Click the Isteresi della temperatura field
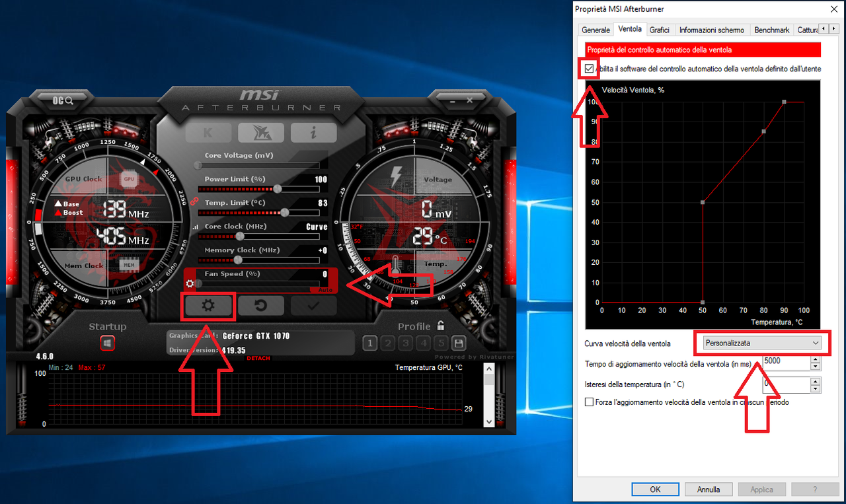The height and width of the screenshot is (504, 846). tap(785, 384)
